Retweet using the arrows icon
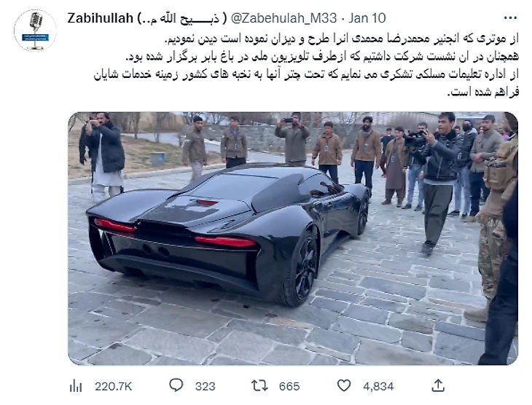Viewport: 532px width, 405px height. pyautogui.click(x=259, y=385)
